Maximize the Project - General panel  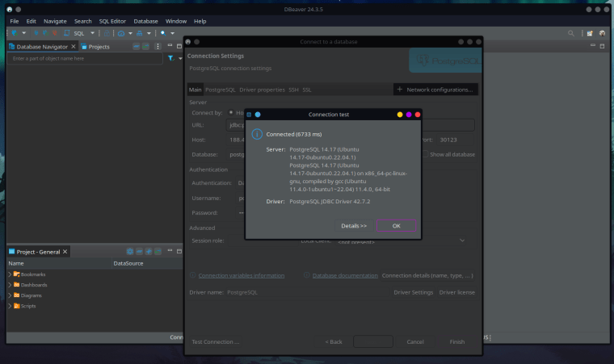point(179,251)
